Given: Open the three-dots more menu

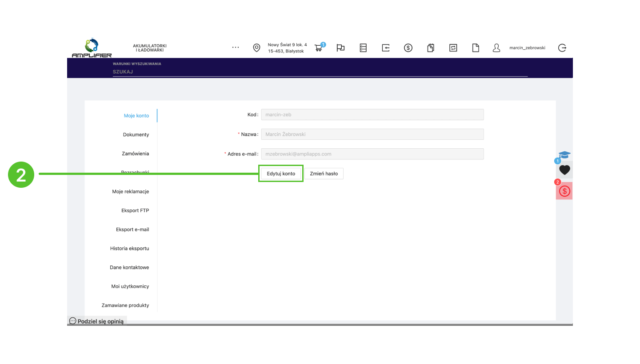Looking at the screenshot, I should 236,47.
